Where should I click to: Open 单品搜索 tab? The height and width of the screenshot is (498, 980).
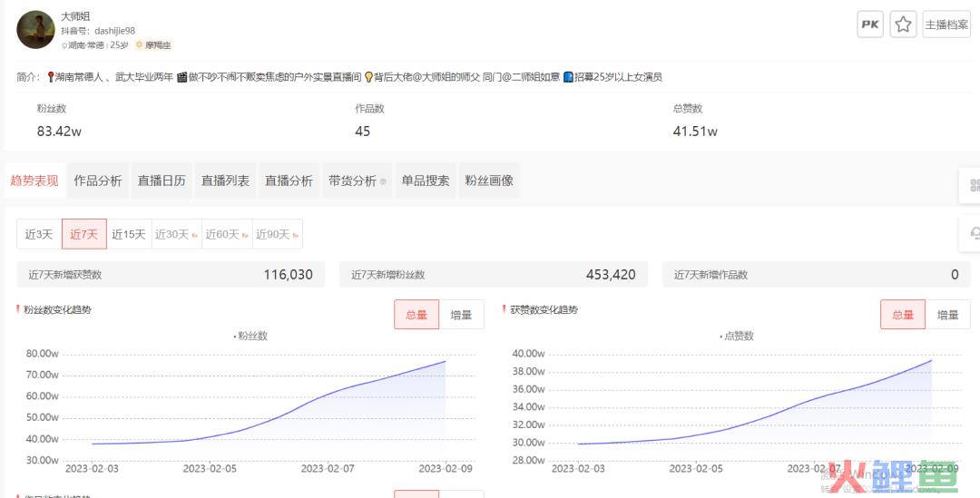[x=426, y=181]
